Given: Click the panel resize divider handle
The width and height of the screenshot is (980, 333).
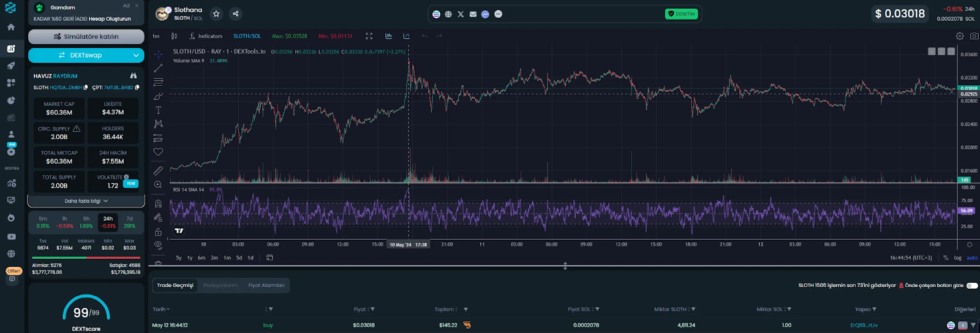Looking at the screenshot, I should [x=565, y=266].
